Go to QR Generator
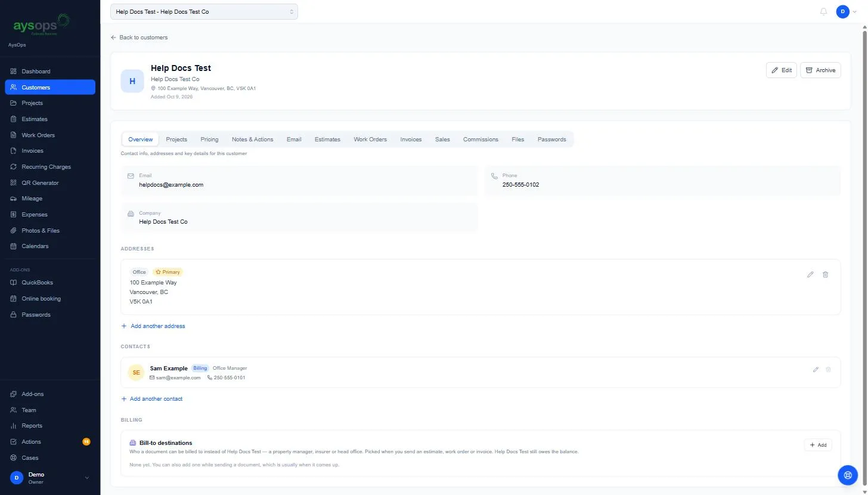868x495 pixels. tap(50, 183)
